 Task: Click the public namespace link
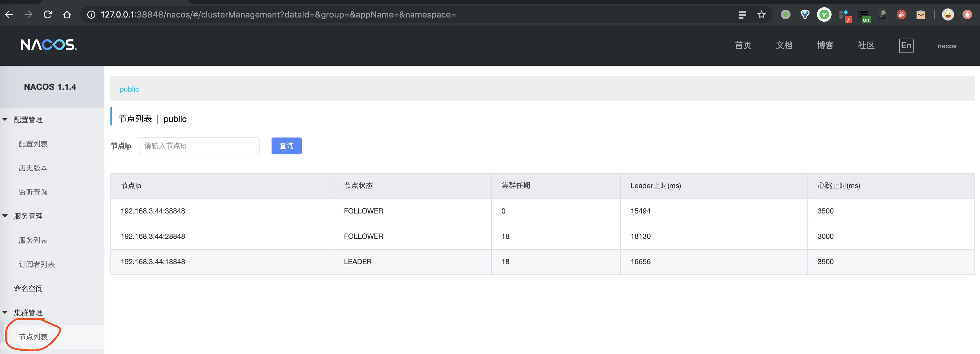(129, 89)
